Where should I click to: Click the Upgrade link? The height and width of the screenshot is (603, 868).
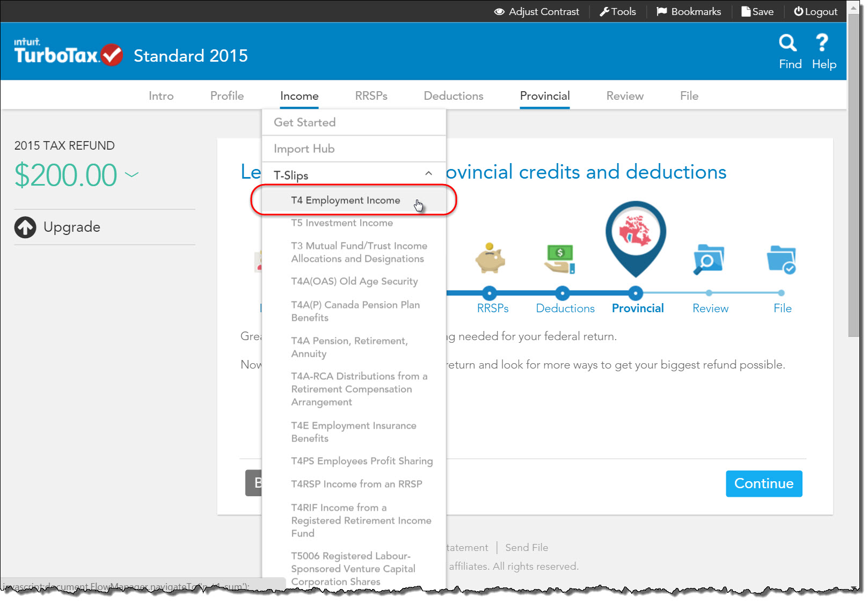72,227
